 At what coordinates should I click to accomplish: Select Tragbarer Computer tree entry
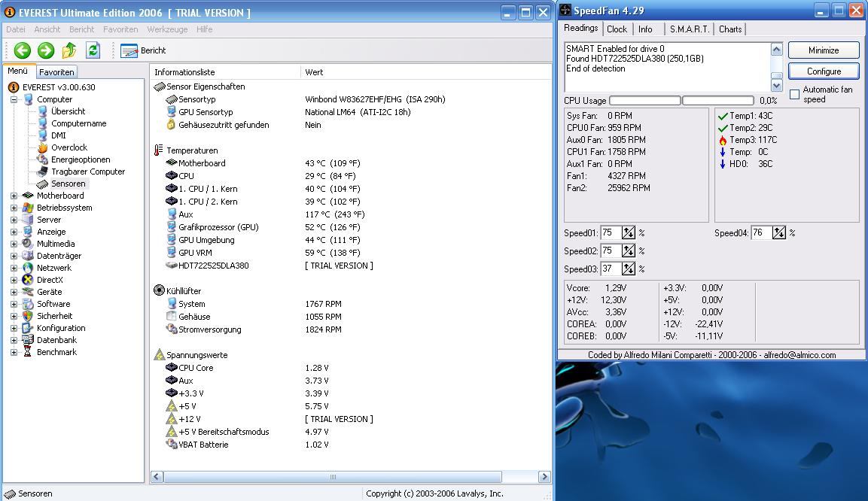tap(88, 172)
